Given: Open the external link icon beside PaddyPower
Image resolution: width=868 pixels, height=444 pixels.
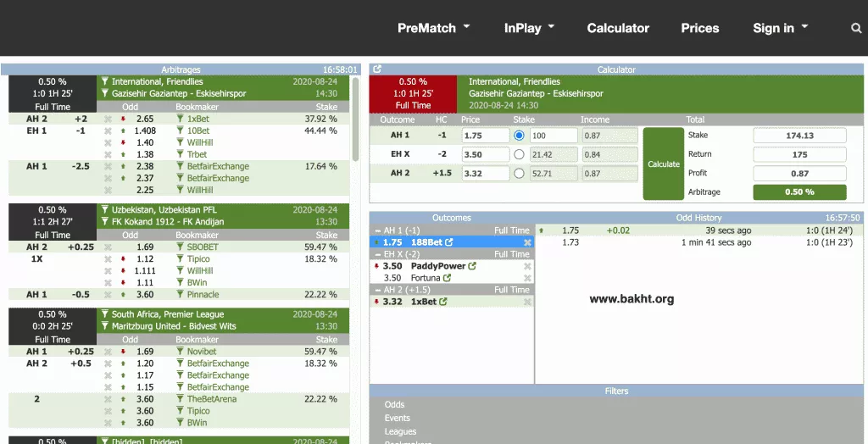Looking at the screenshot, I should tap(473, 266).
